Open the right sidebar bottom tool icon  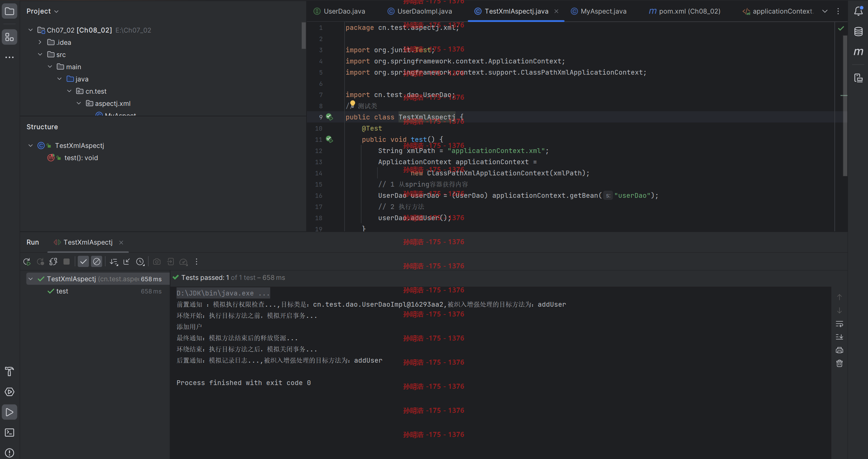(x=858, y=78)
